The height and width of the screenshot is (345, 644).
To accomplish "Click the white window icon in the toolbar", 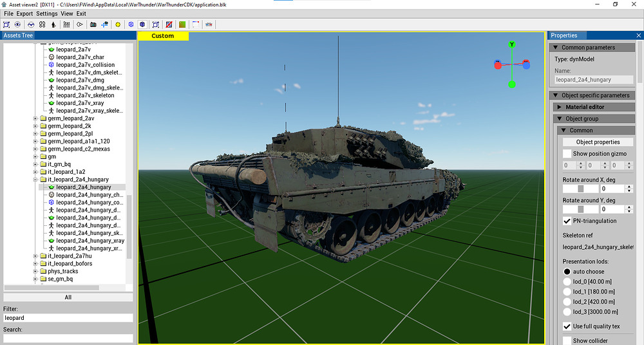I will pos(196,24).
